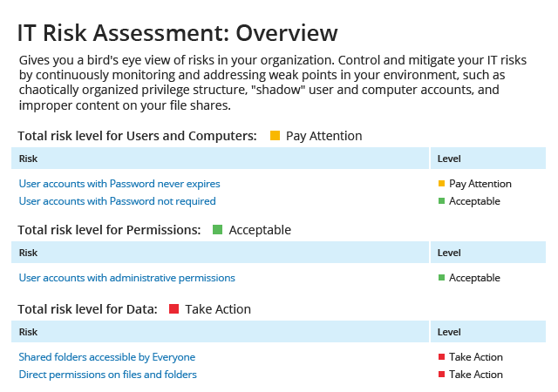Open 'User accounts with Password not required' link
558x392 pixels.
click(117, 201)
